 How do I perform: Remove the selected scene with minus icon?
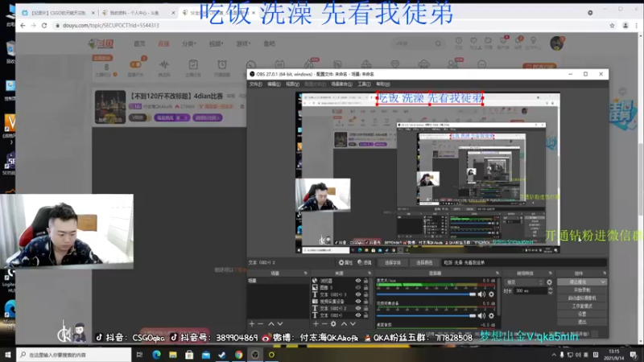coord(260,324)
